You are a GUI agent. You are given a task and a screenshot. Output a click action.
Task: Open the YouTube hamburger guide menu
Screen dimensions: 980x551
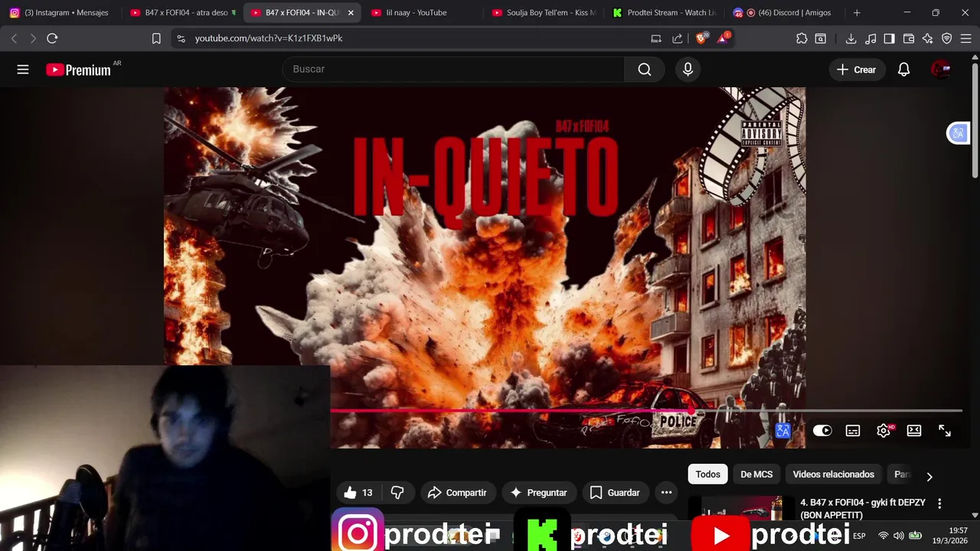(23, 70)
